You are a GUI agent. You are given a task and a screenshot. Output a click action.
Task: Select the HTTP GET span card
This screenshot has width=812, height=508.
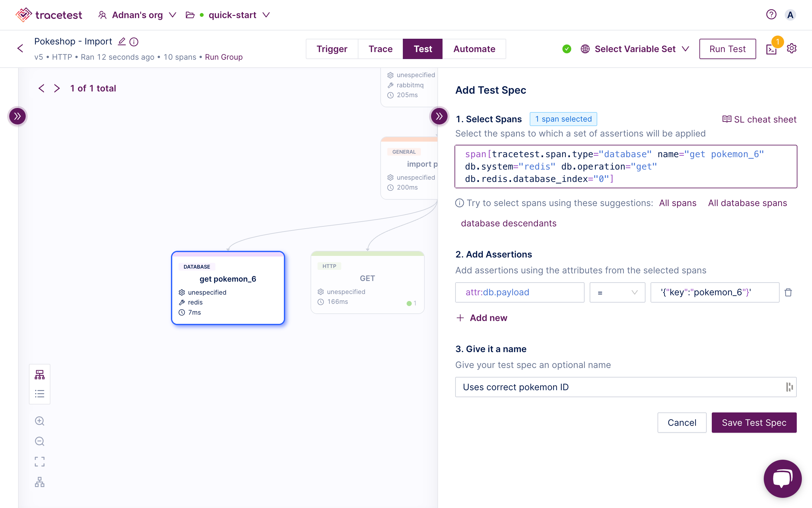tap(367, 283)
